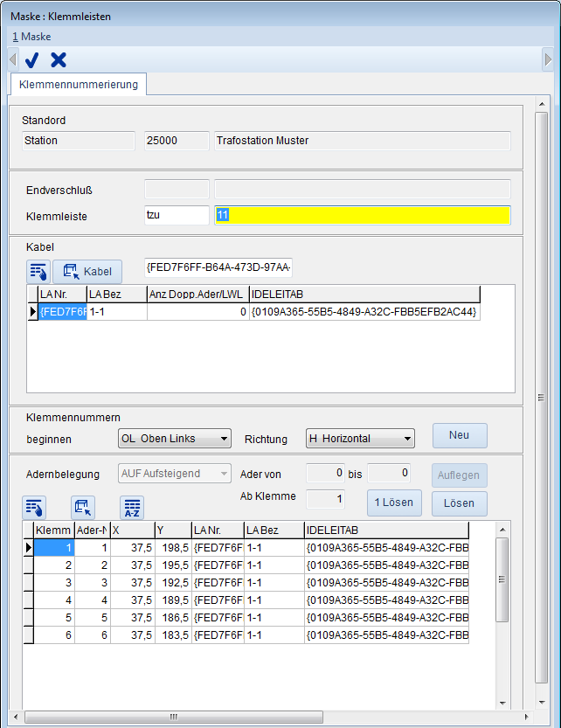Open the 1 Maske menu
The width and height of the screenshot is (561, 728).
pyautogui.click(x=31, y=37)
